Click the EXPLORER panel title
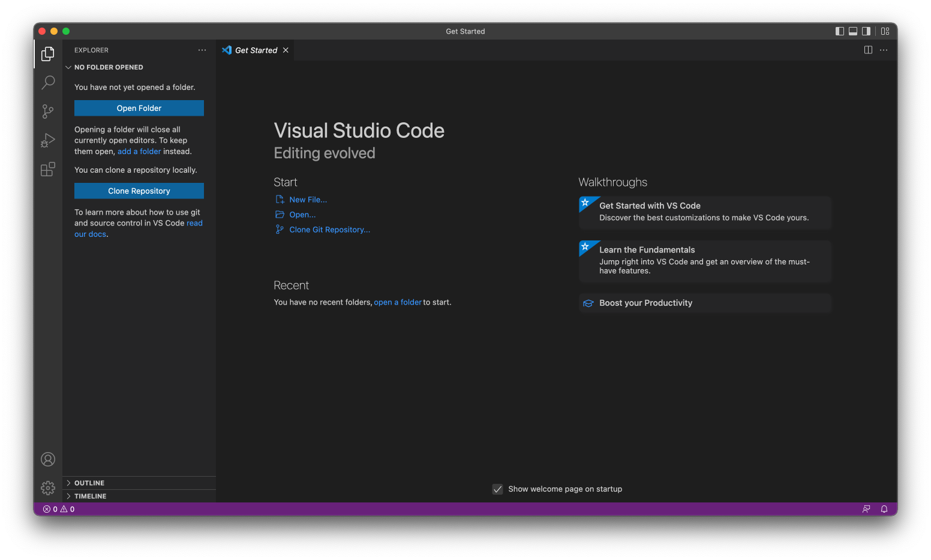This screenshot has width=931, height=560. tap(91, 50)
